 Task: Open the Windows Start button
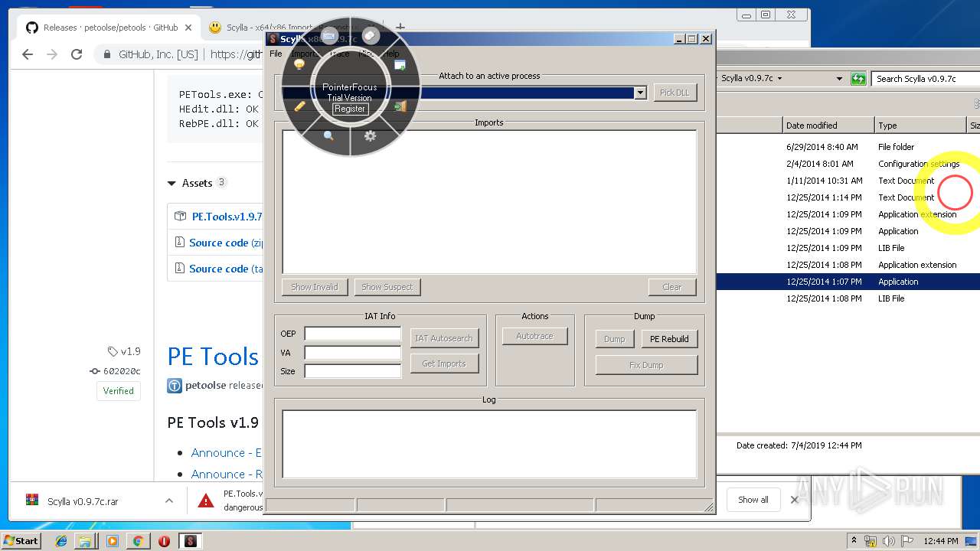[x=21, y=540]
